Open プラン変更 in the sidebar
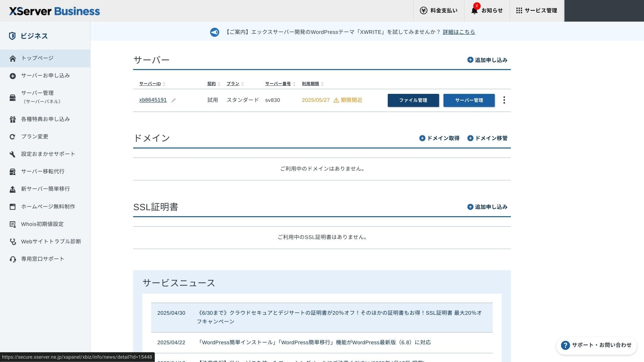Viewport: 644px width, 362px height. click(45, 137)
